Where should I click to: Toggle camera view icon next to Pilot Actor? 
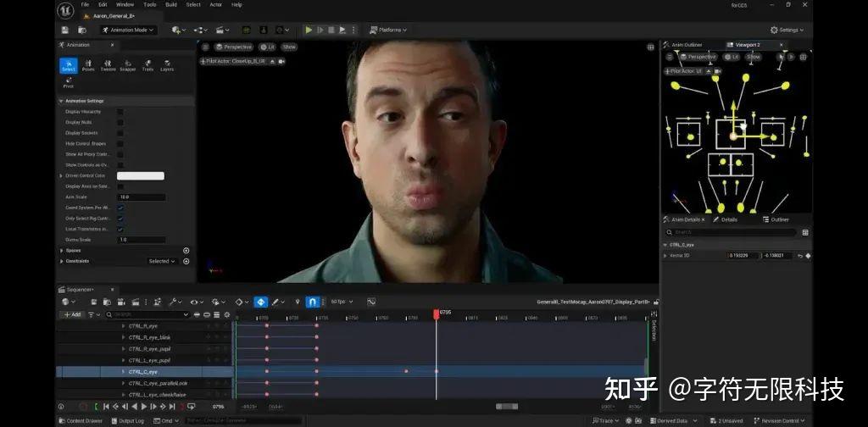pyautogui.click(x=281, y=61)
